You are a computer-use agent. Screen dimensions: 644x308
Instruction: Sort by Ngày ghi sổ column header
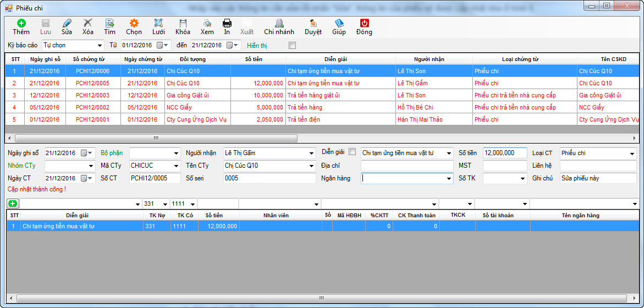pyautogui.click(x=45, y=59)
